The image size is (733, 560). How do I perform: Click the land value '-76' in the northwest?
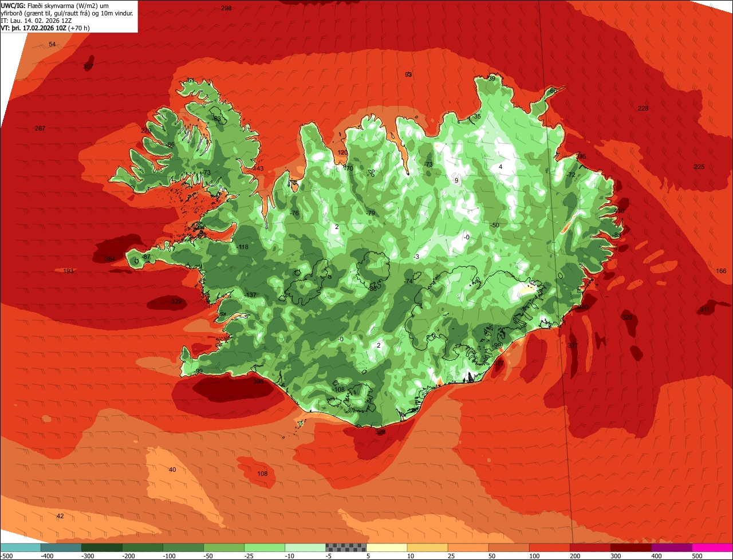pos(294,214)
